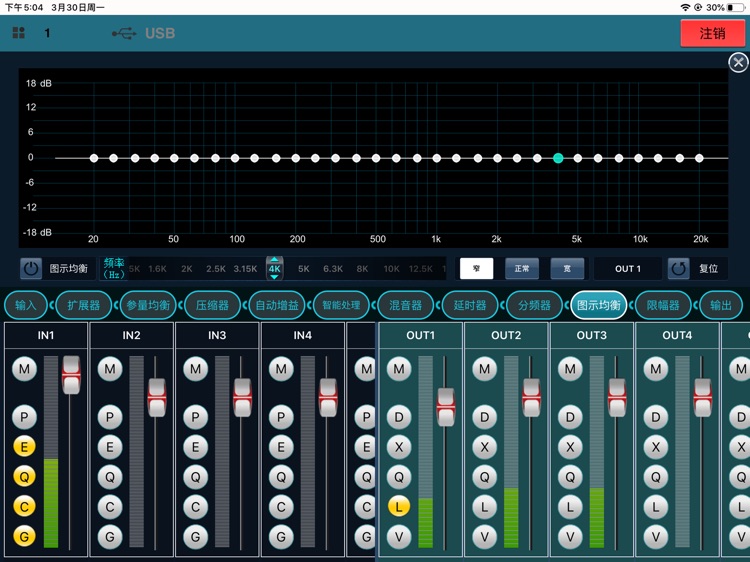This screenshot has width=750, height=562.
Task: Select the 扩展器 processing tab
Action: (84, 305)
